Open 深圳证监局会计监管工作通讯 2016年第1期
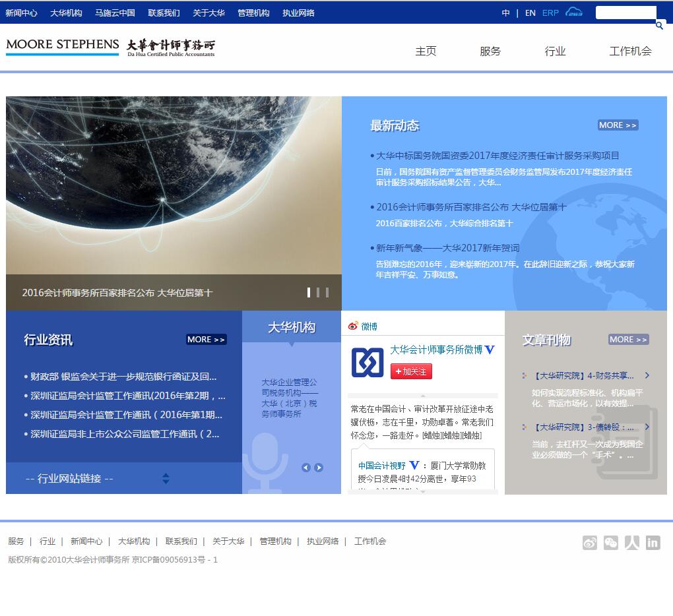 point(126,415)
